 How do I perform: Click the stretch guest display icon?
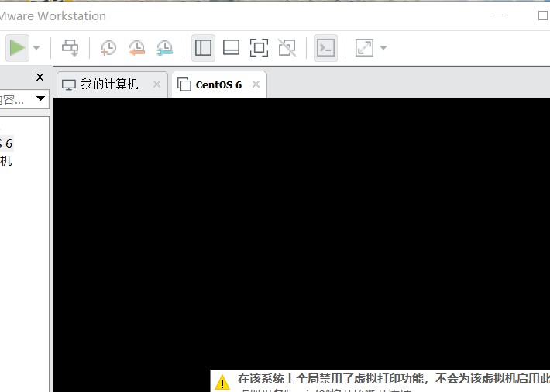364,48
